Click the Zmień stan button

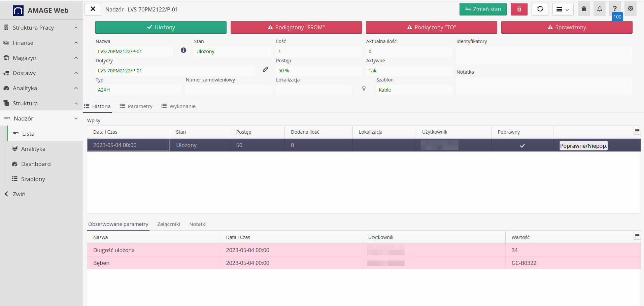pos(483,9)
